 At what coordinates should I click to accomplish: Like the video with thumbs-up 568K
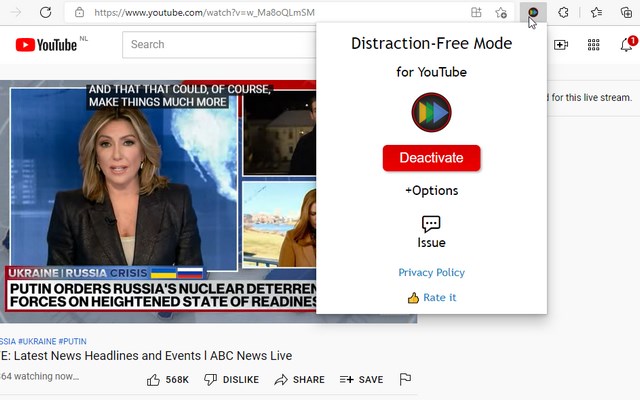point(168,380)
